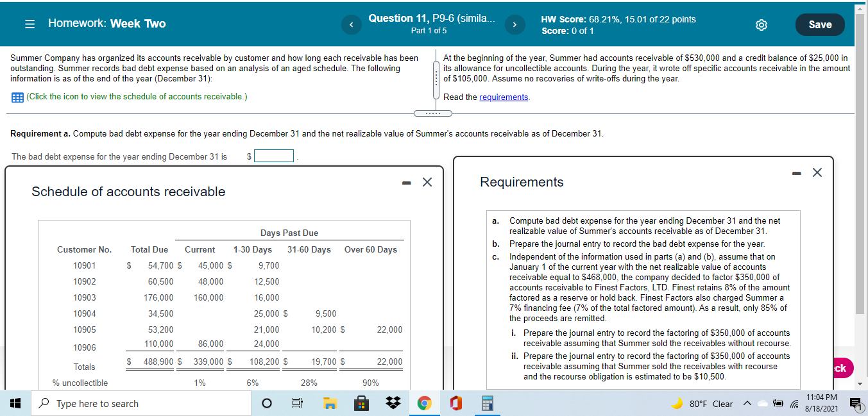Viewport: 868px width, 416px height.
Task: Open File Explorer from the taskbar
Action: pos(330,403)
